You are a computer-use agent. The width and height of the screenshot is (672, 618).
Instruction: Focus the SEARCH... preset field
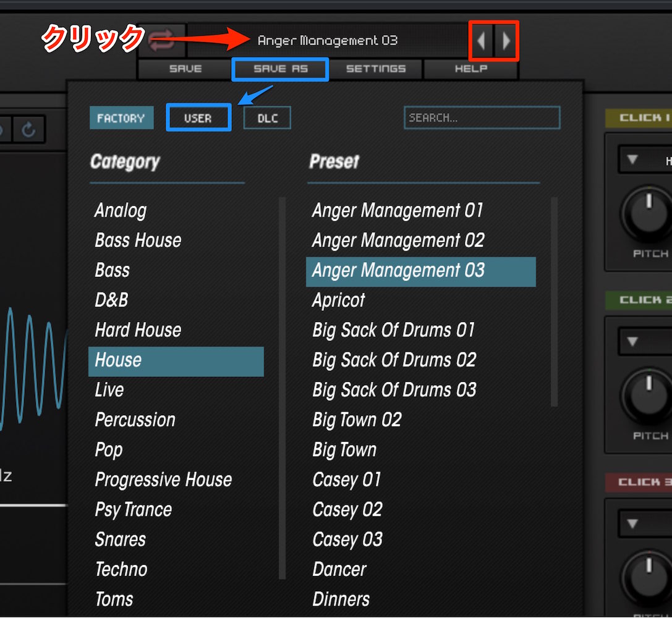click(x=482, y=117)
